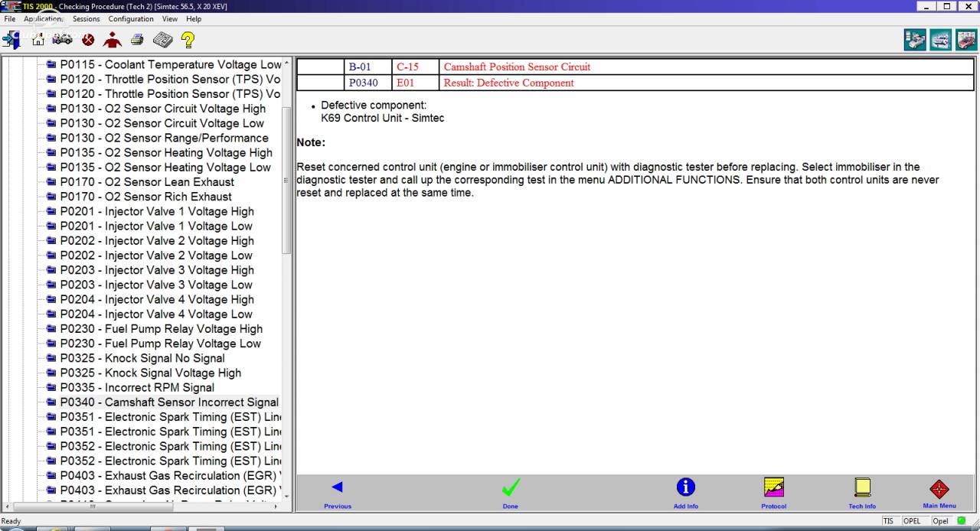Viewport: 980px width, 531px height.
Task: Open the Configuration menu
Action: pos(131,19)
